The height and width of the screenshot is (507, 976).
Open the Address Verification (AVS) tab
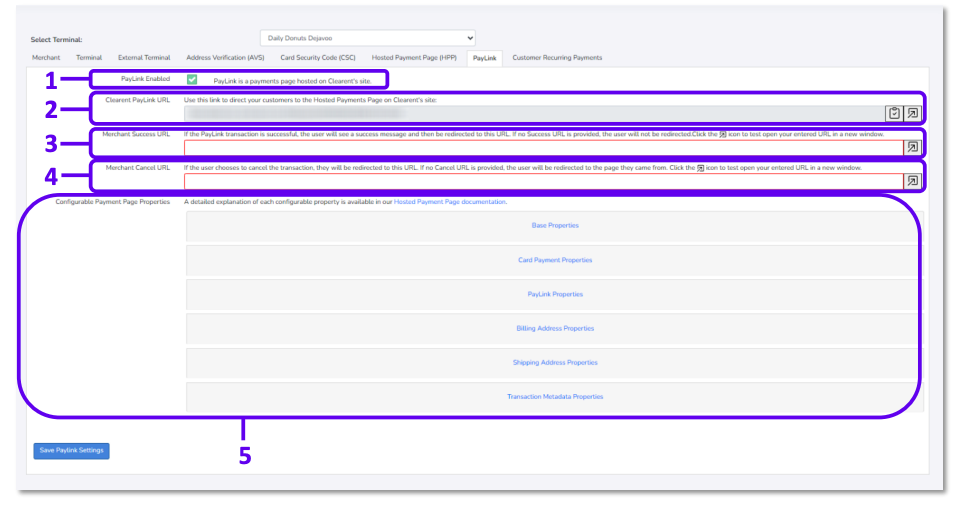click(x=225, y=57)
